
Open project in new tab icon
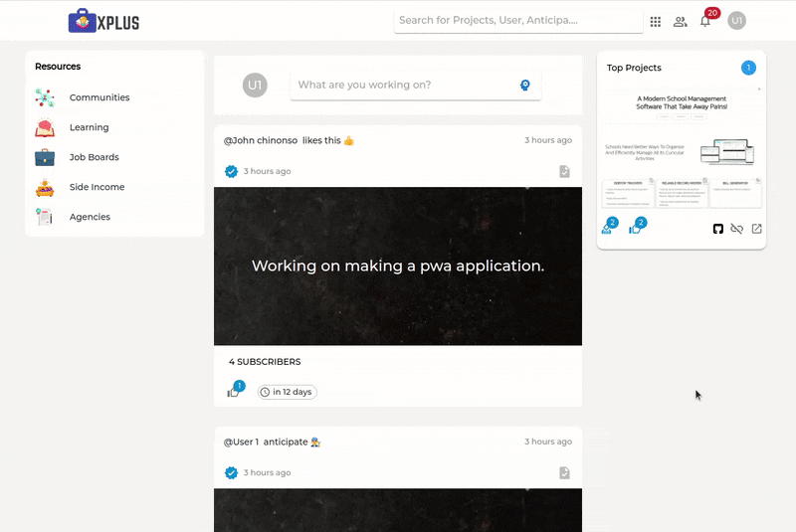click(x=756, y=229)
